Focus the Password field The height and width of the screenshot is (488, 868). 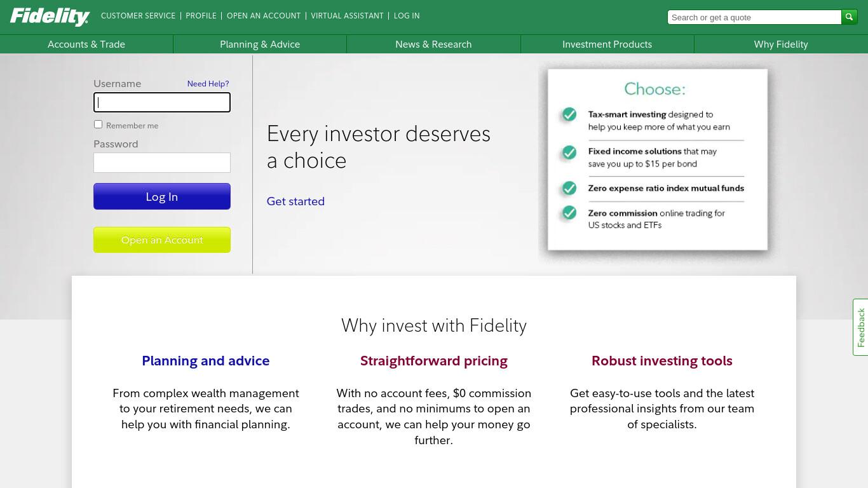click(x=162, y=163)
